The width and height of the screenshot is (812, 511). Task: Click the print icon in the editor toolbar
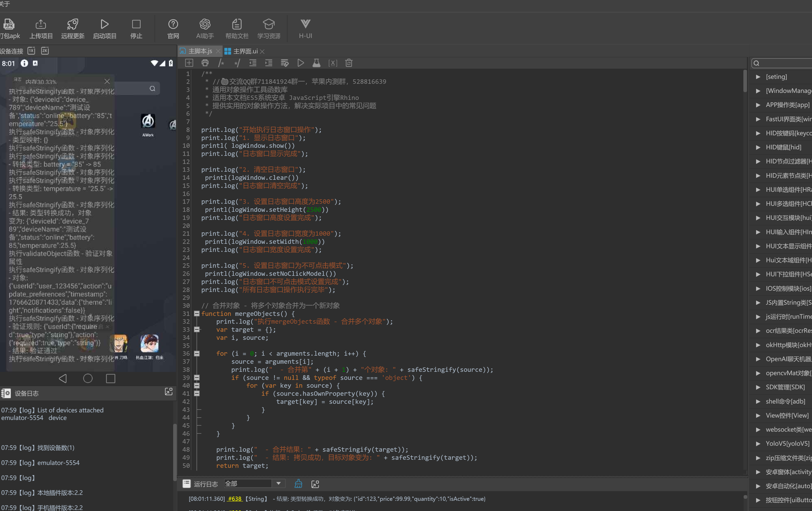tap(205, 63)
